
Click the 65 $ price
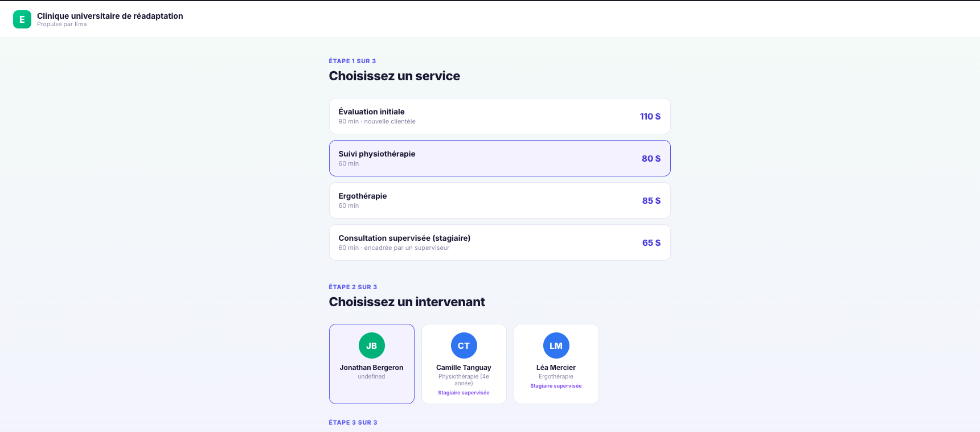[651, 242]
